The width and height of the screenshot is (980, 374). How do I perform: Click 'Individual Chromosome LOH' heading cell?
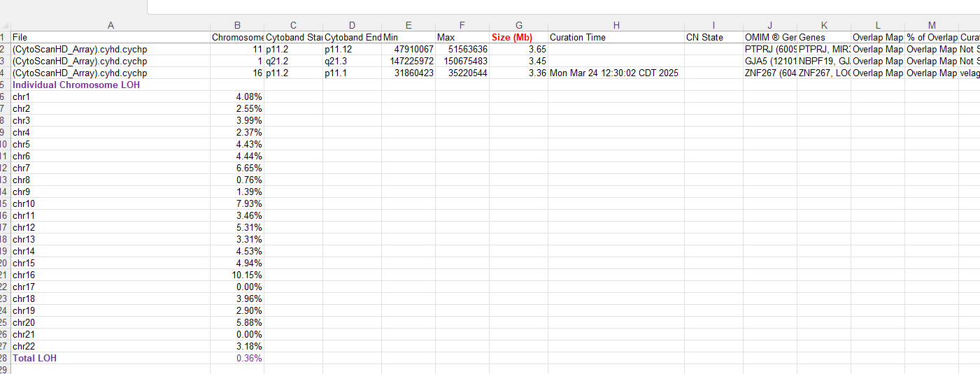pyautogui.click(x=111, y=85)
